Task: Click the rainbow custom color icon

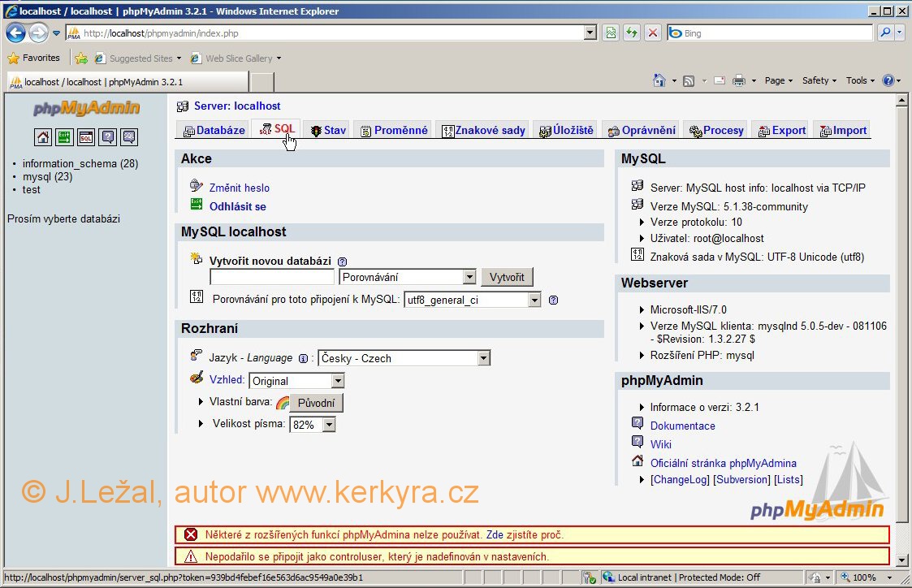Action: tap(282, 403)
